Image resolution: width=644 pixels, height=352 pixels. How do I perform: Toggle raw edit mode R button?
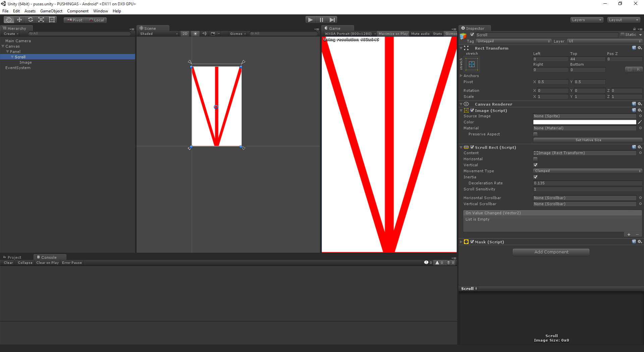click(x=638, y=69)
